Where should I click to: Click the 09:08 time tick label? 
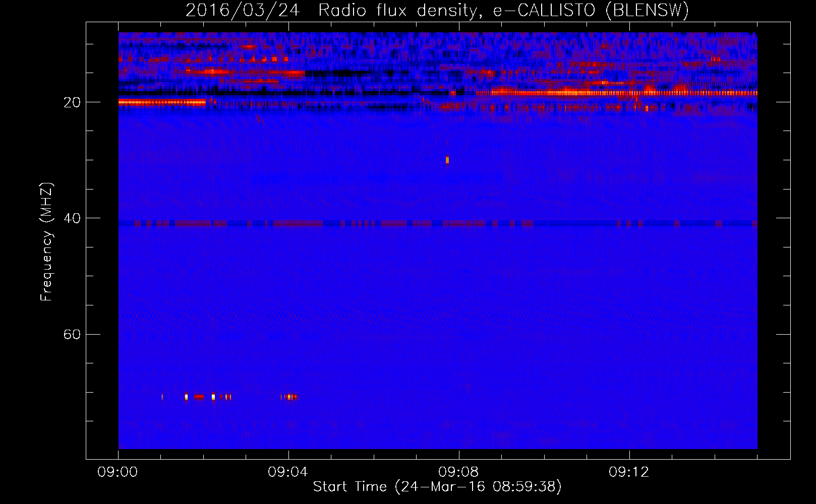click(458, 472)
